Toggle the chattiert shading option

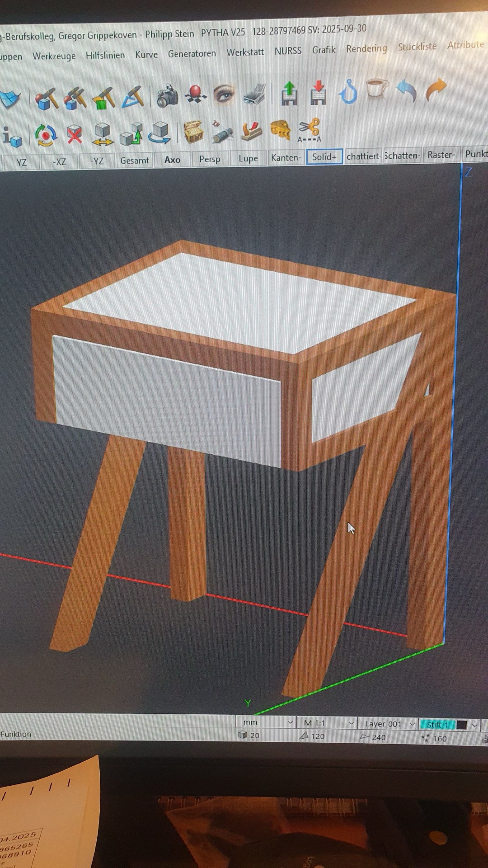[x=363, y=156]
